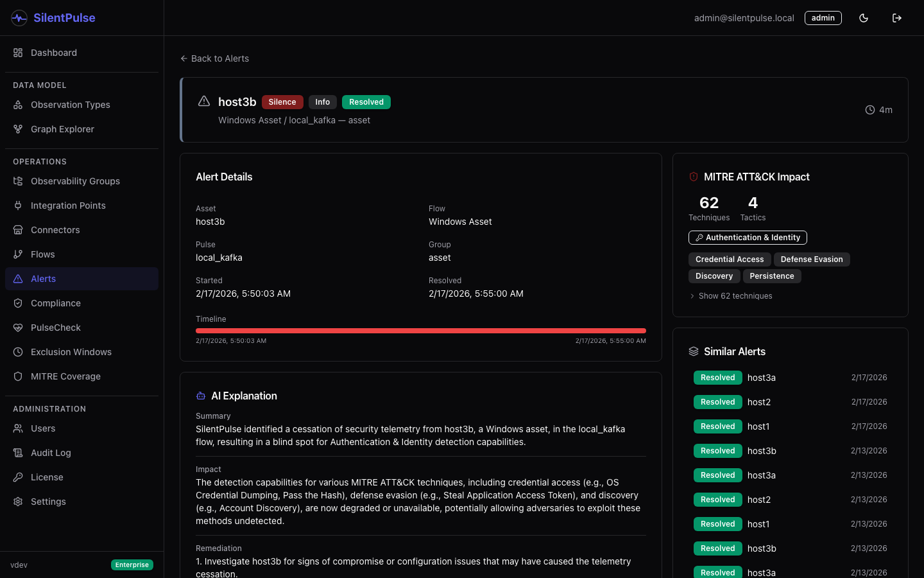
Task: Click the Observability Groups sidebar icon
Action: point(18,181)
